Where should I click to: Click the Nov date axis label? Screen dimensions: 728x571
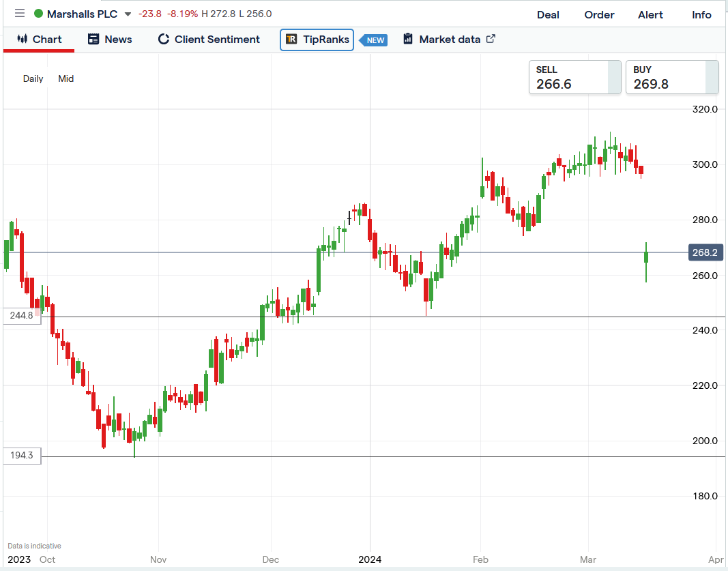pos(158,559)
